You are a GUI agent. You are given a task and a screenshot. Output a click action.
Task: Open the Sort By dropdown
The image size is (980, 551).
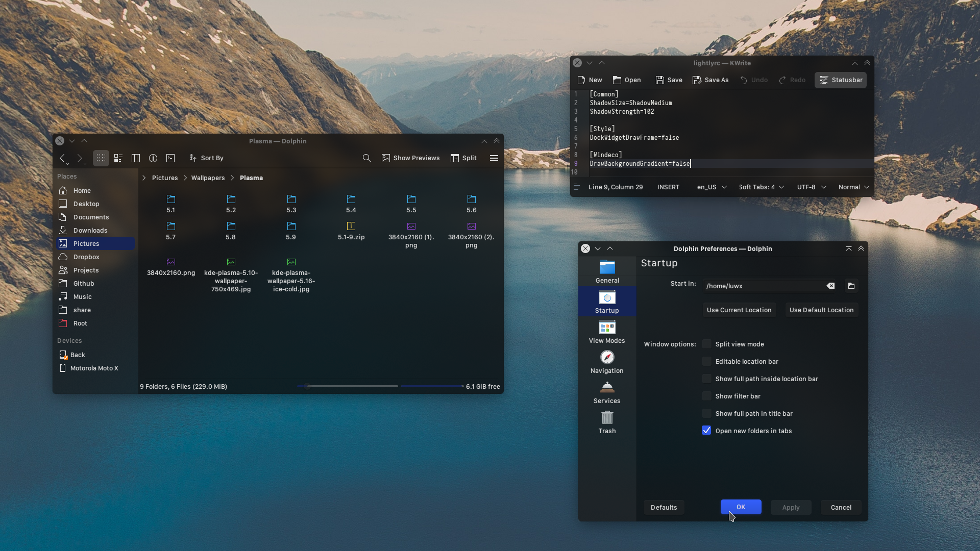click(206, 158)
